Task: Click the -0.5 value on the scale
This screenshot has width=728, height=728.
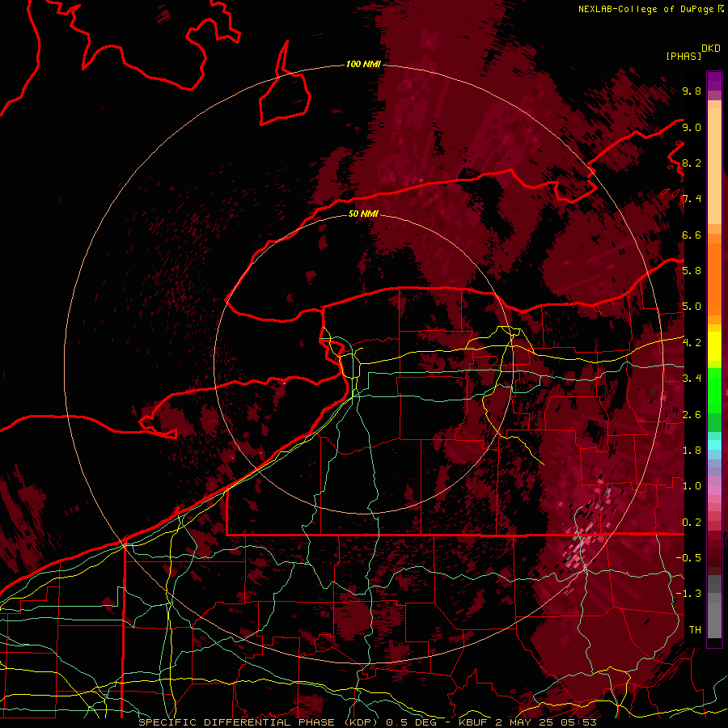Action: 688,557
